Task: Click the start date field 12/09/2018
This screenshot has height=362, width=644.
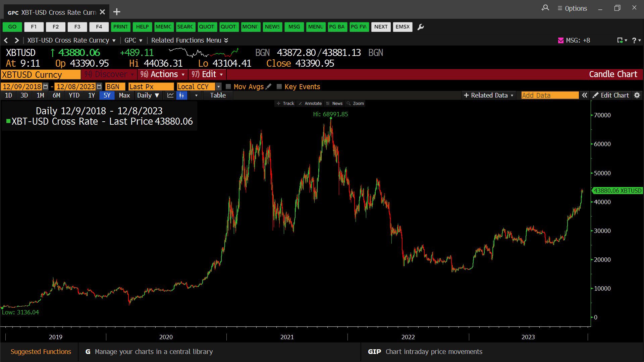Action: coord(22,86)
